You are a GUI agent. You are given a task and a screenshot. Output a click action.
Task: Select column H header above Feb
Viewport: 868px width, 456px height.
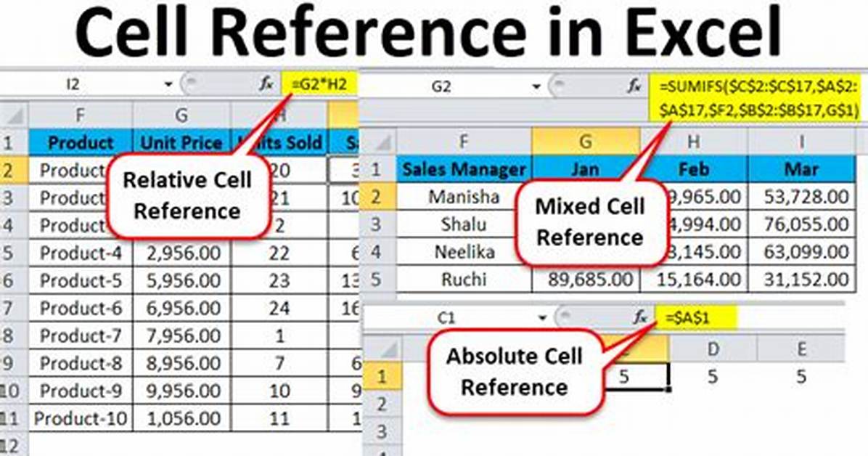pos(694,142)
